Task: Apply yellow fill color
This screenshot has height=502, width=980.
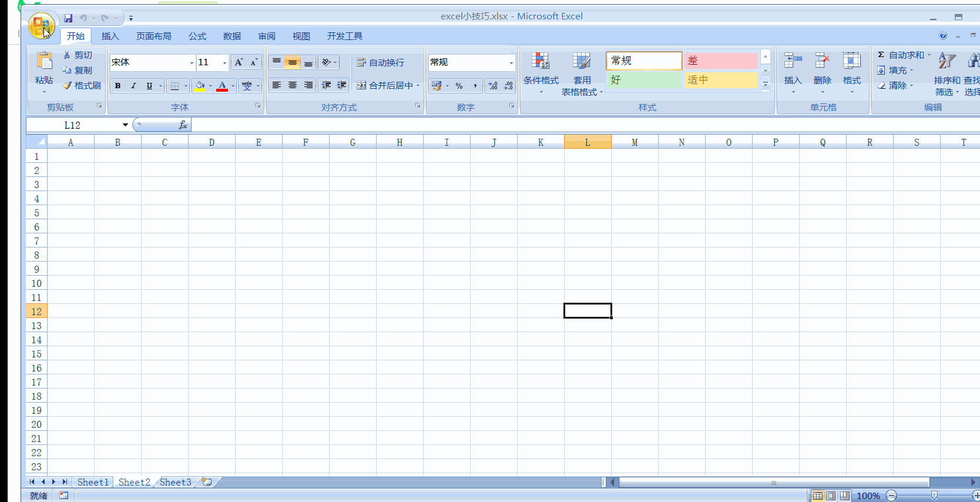Action: [x=200, y=86]
